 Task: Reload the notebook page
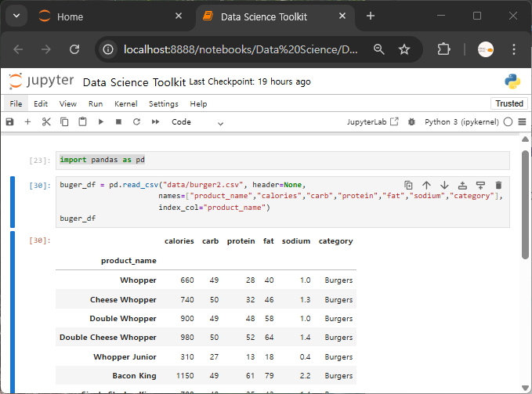tap(74, 49)
